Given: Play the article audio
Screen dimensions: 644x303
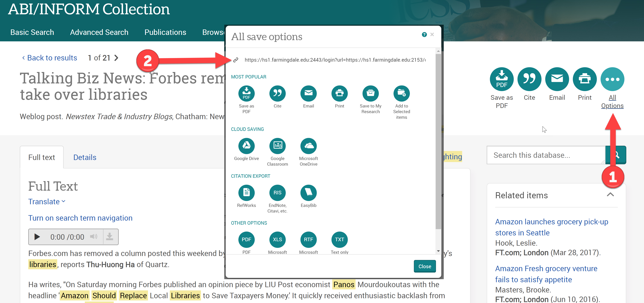Looking at the screenshot, I should tap(37, 236).
